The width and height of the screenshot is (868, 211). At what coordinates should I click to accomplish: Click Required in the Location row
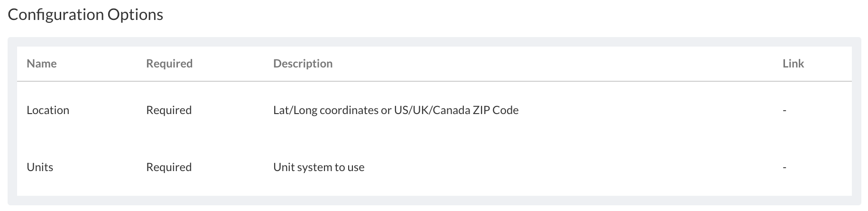pyautogui.click(x=169, y=110)
